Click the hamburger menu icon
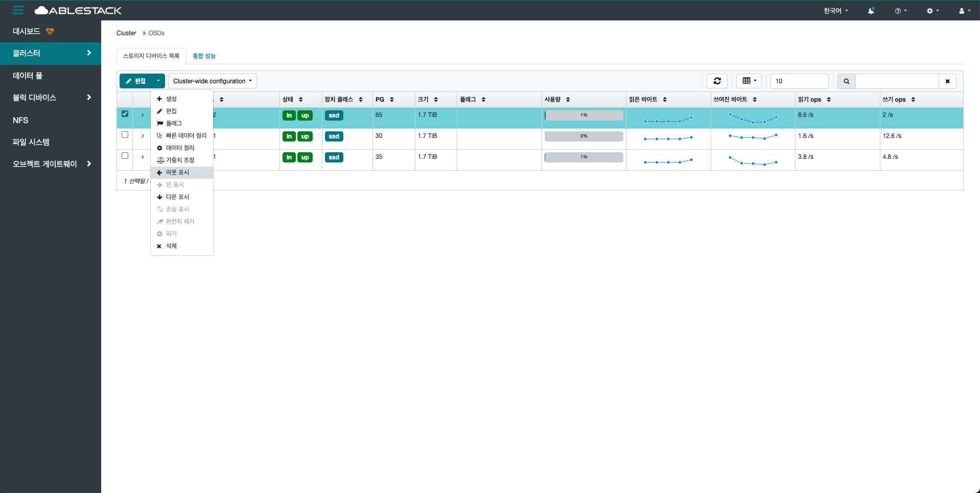 point(18,10)
